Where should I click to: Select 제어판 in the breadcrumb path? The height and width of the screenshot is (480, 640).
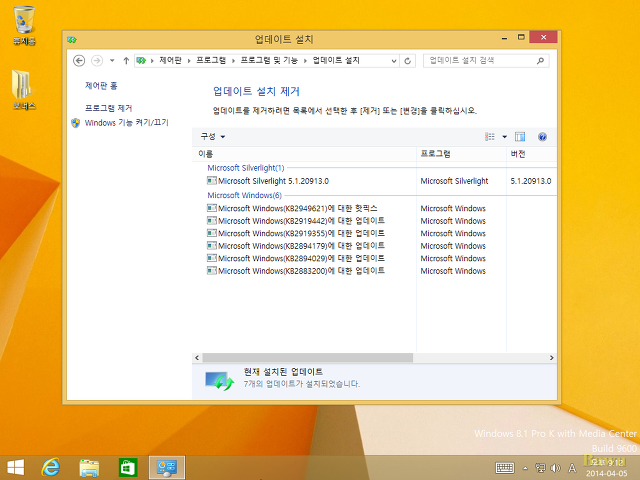[170, 60]
